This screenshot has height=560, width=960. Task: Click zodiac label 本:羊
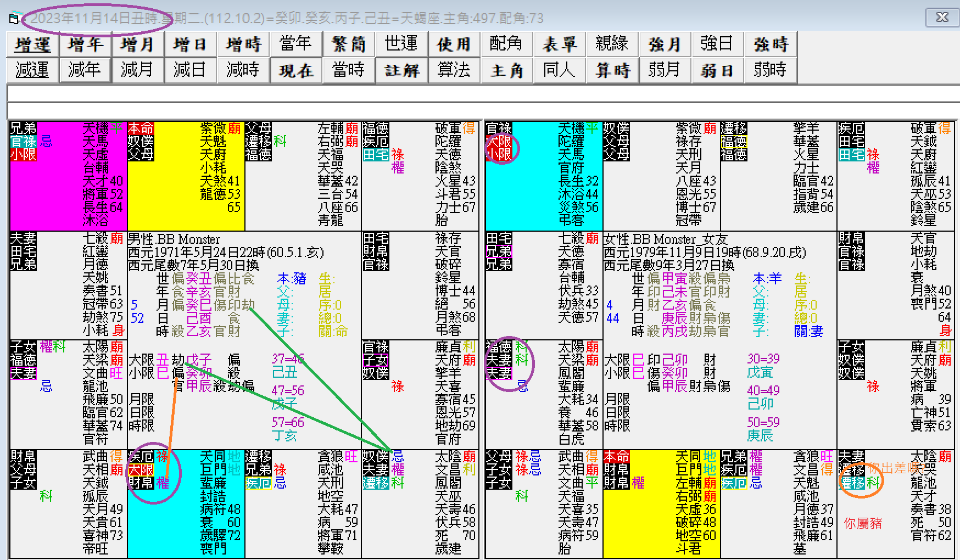click(768, 278)
